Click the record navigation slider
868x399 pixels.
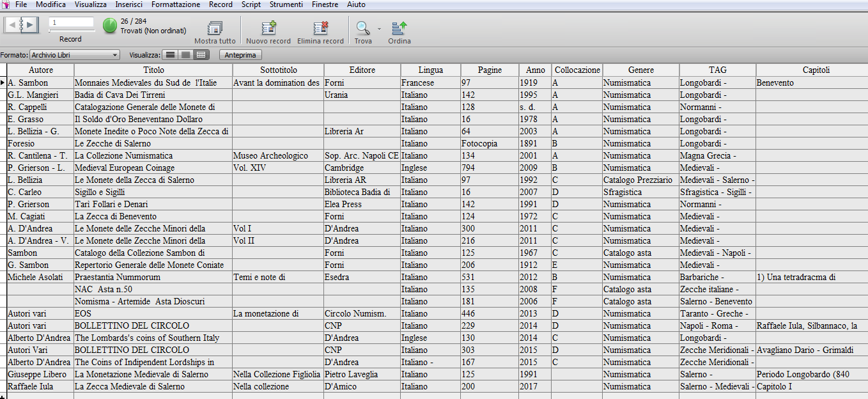click(71, 31)
